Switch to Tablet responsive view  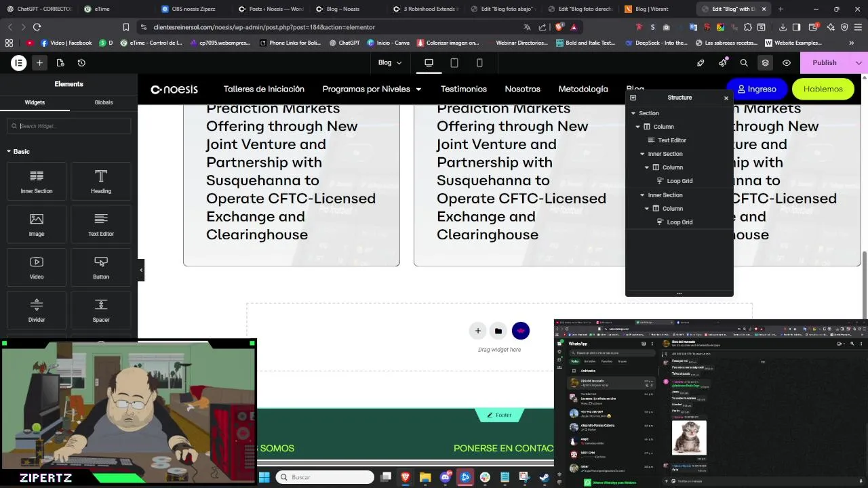click(454, 62)
